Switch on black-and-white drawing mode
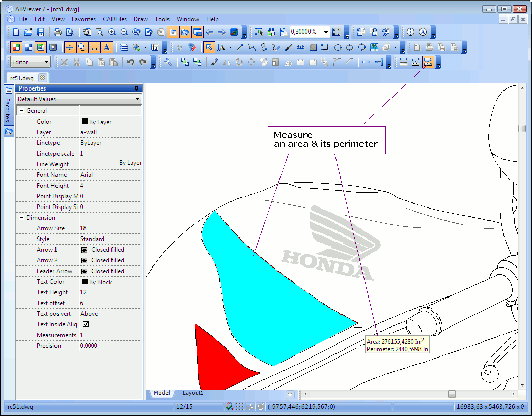 [x=29, y=47]
